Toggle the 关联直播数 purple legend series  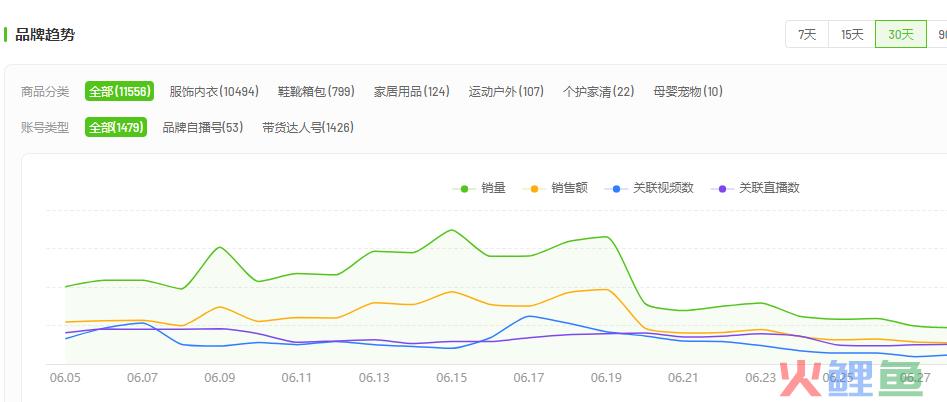click(x=756, y=188)
